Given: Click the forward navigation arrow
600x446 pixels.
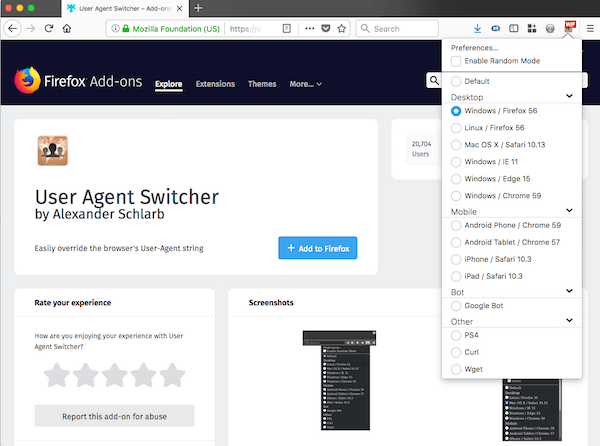Looking at the screenshot, I should point(31,29).
